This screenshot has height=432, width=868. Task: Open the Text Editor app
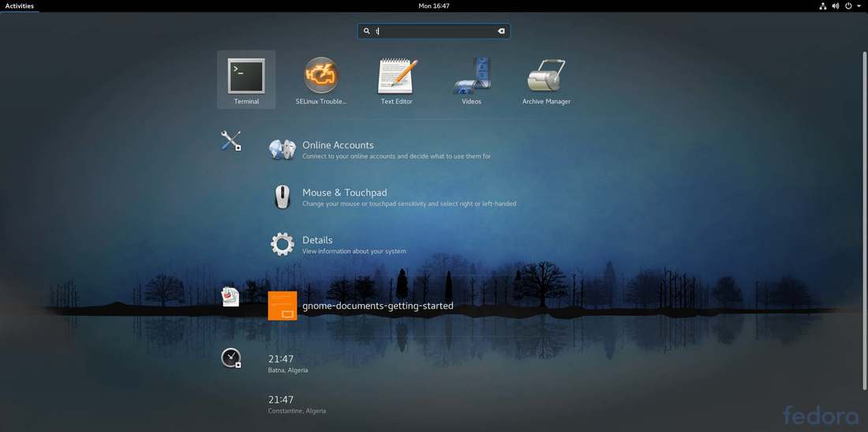coord(396,80)
